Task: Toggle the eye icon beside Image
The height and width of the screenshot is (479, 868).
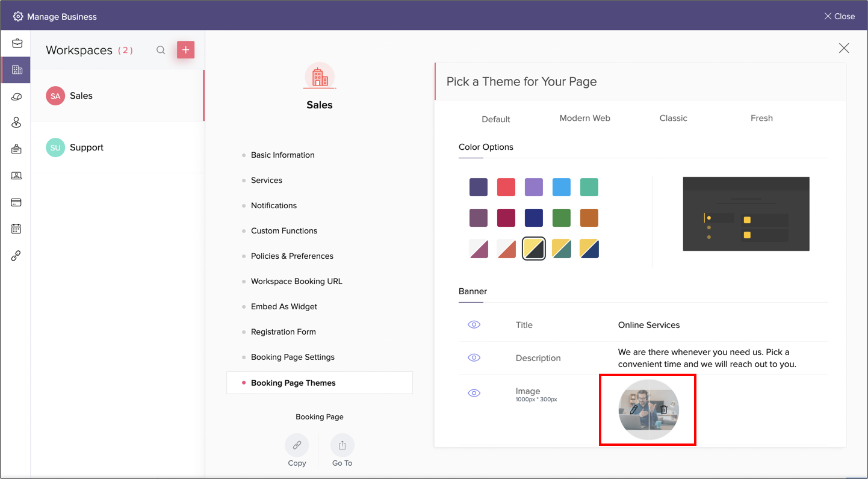Action: [474, 393]
